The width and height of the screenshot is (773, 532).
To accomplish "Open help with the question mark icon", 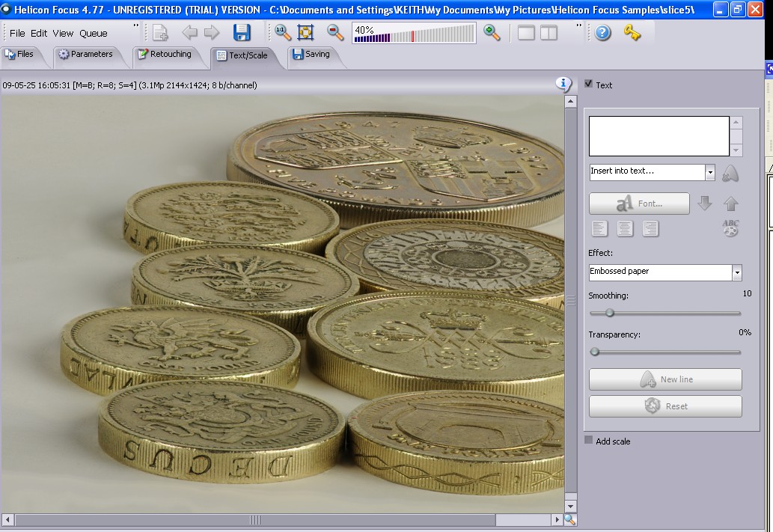I will [602, 33].
